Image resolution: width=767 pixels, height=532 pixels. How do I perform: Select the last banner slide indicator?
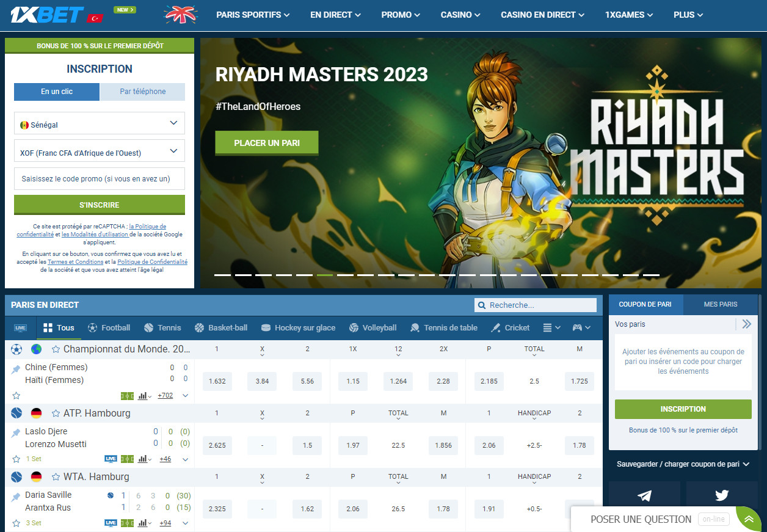[651, 275]
